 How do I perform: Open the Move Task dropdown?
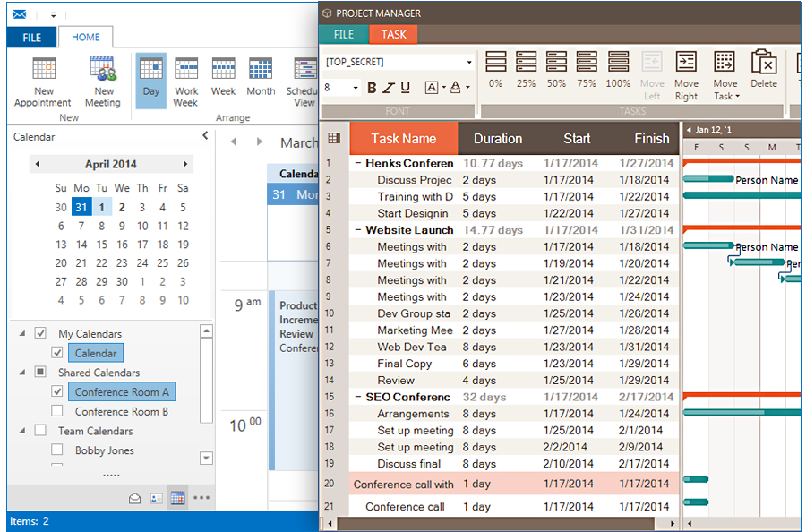tap(725, 75)
